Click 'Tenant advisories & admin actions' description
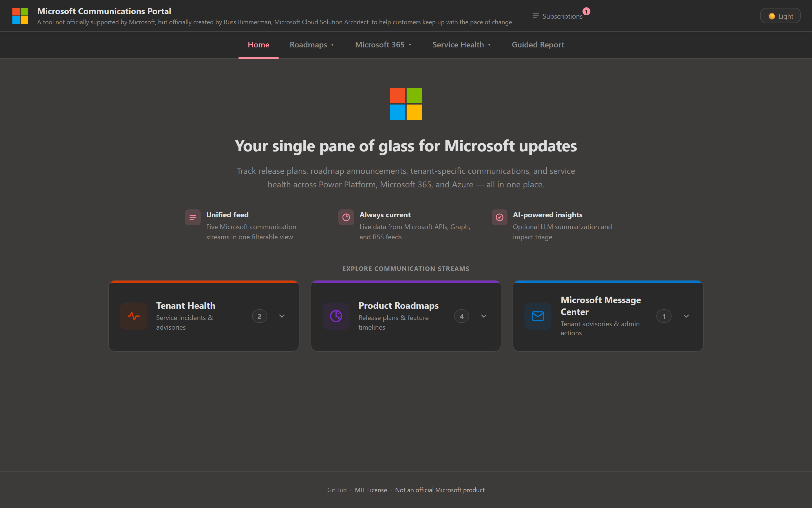 point(600,328)
